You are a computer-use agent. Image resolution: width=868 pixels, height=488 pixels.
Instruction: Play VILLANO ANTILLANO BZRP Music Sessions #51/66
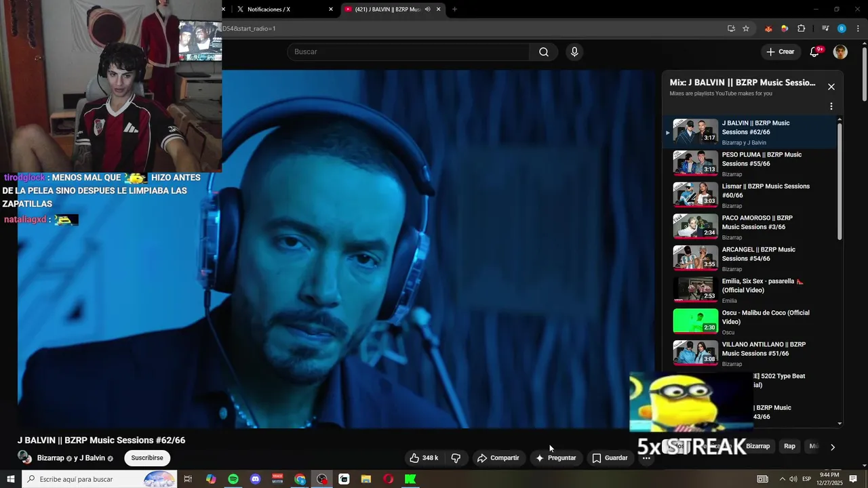tap(749, 353)
